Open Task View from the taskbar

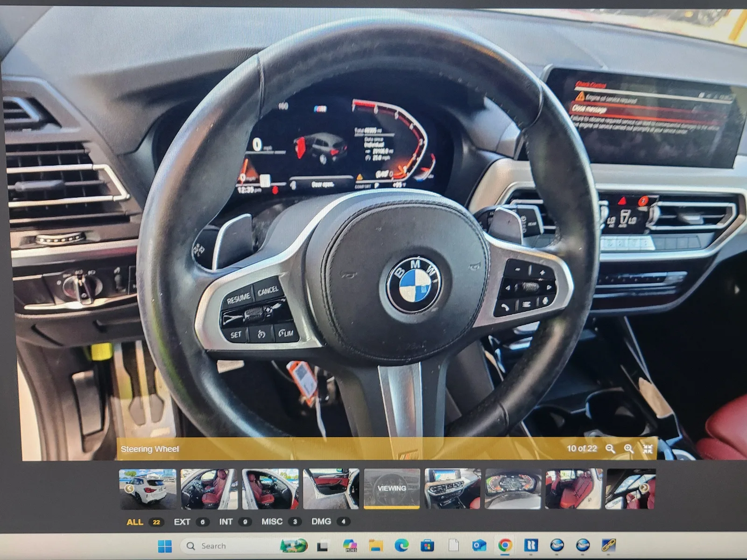pyautogui.click(x=322, y=546)
